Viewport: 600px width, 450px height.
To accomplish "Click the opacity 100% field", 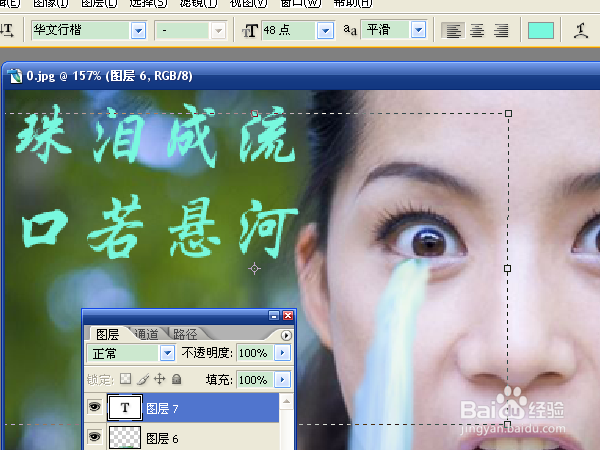I will point(254,353).
